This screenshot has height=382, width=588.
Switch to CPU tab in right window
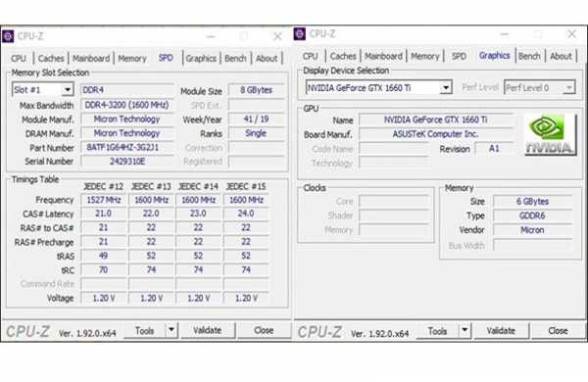(310, 57)
